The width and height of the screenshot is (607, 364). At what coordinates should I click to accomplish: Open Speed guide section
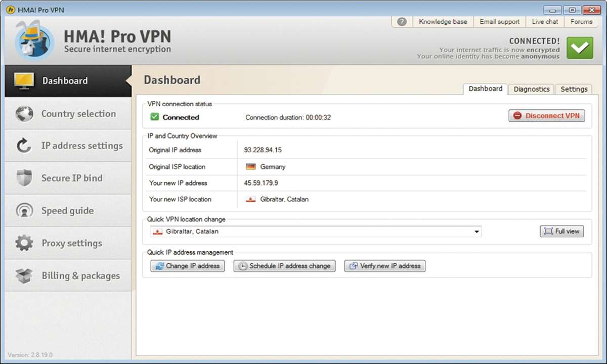tap(68, 211)
